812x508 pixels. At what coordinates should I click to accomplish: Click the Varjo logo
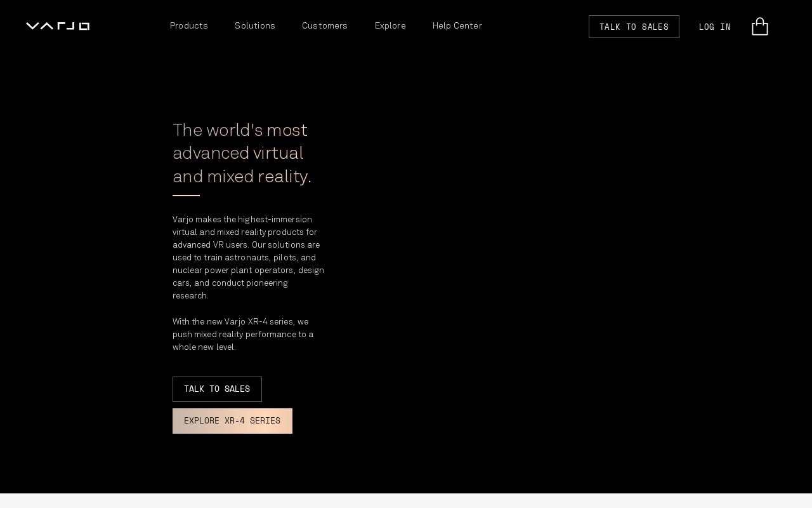pyautogui.click(x=58, y=26)
